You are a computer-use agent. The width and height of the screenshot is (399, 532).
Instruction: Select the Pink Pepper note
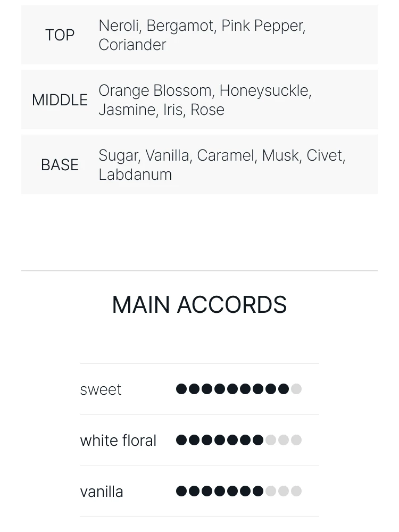pos(262,26)
